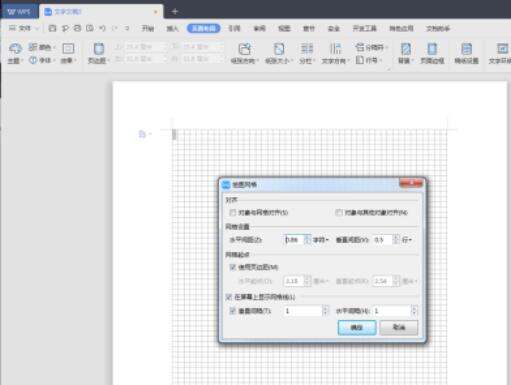Switch to the Review (审阅) tab
This screenshot has height=385, width=511.
[260, 29]
